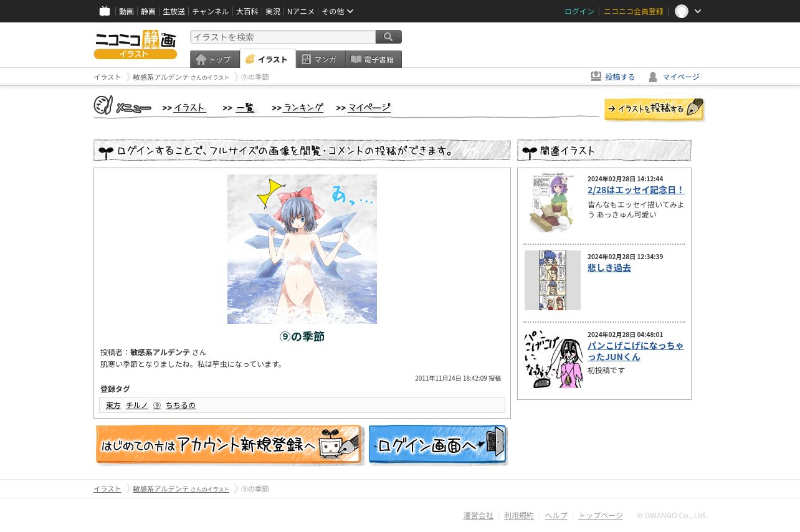Open 悲しき過去 link

coord(609,268)
